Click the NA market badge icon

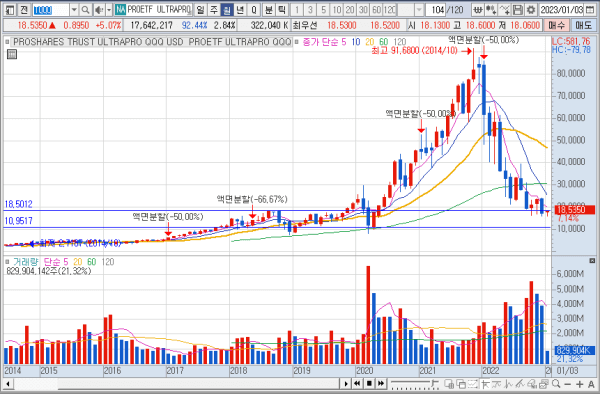120,10
